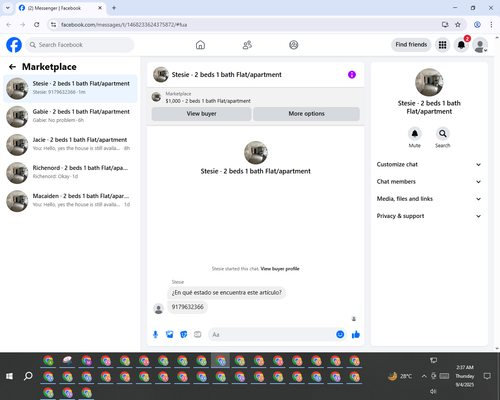Close the Messenger | Facebook tab
Viewport: 500px width, 400px height.
(100, 8)
